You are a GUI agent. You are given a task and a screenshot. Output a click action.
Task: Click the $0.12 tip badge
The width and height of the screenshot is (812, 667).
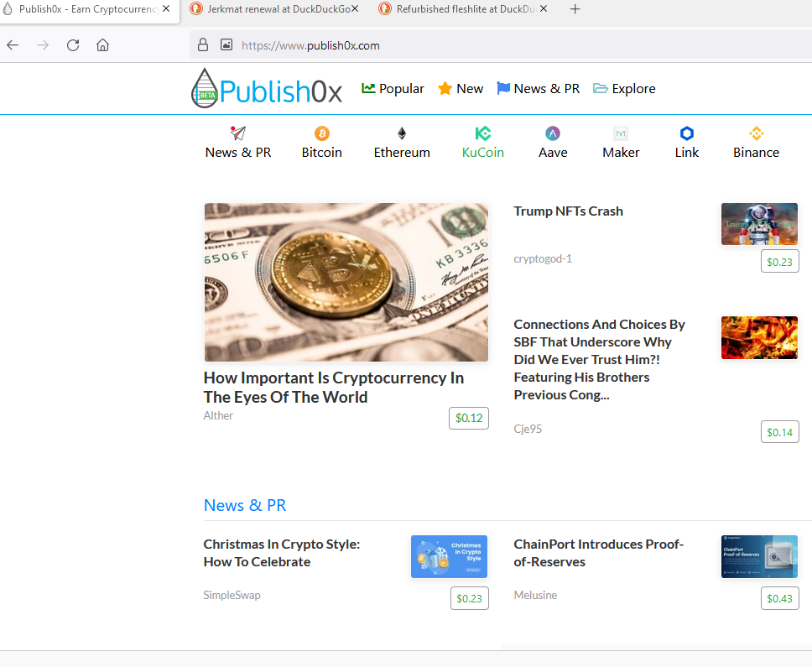(469, 418)
